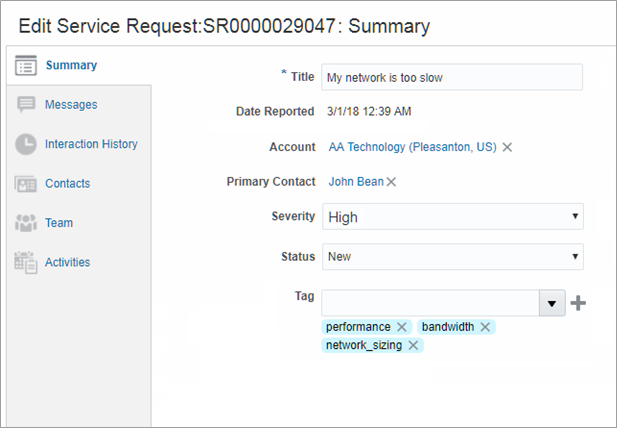This screenshot has height=428, width=617.
Task: Remove the AA Technology account with X
Action: point(507,147)
